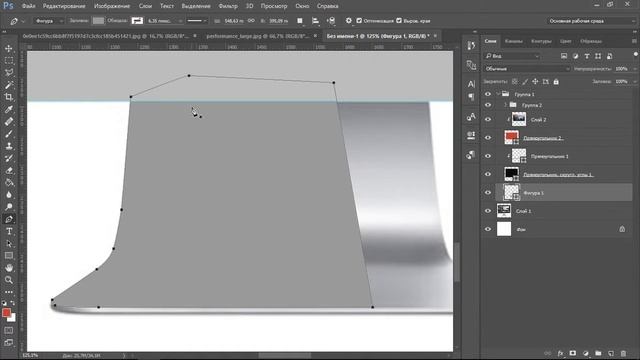Select the Clone Stamp tool
Image resolution: width=640 pixels, height=360 pixels.
click(x=9, y=146)
